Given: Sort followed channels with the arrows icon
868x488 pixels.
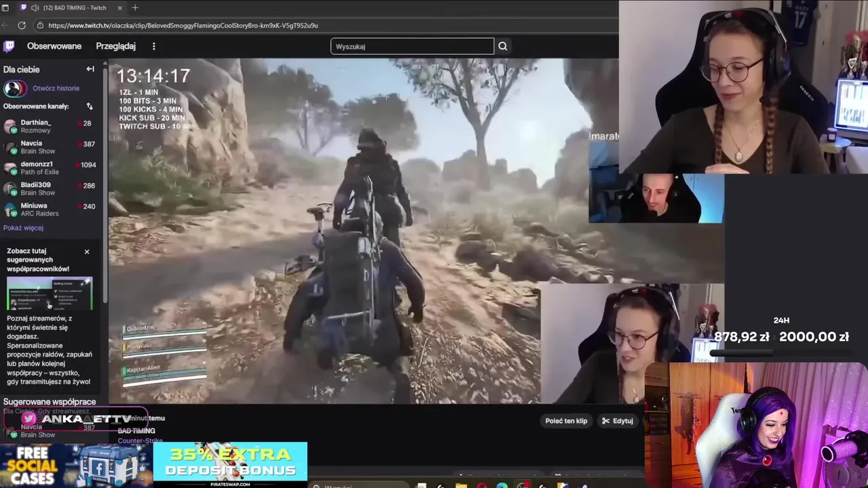Looking at the screenshot, I should click(90, 106).
